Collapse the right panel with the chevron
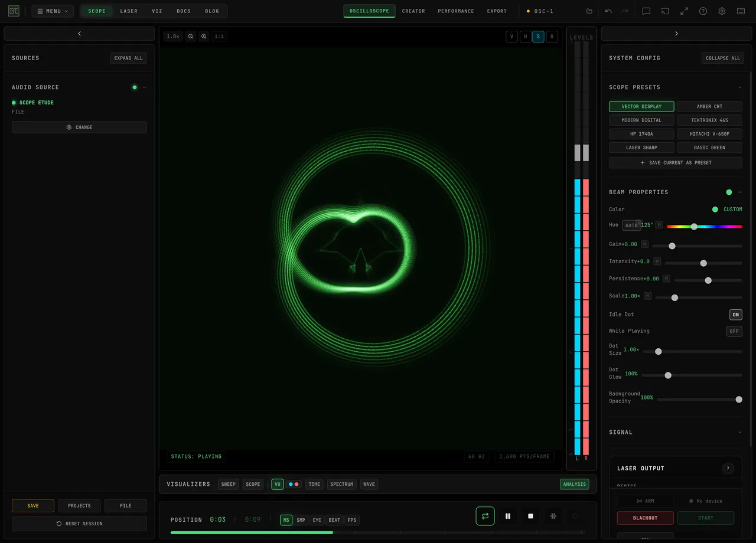The image size is (756, 543). (676, 34)
